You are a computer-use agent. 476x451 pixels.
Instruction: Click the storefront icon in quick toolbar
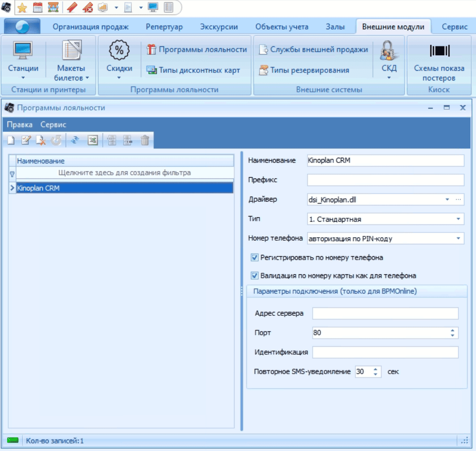coord(53,8)
